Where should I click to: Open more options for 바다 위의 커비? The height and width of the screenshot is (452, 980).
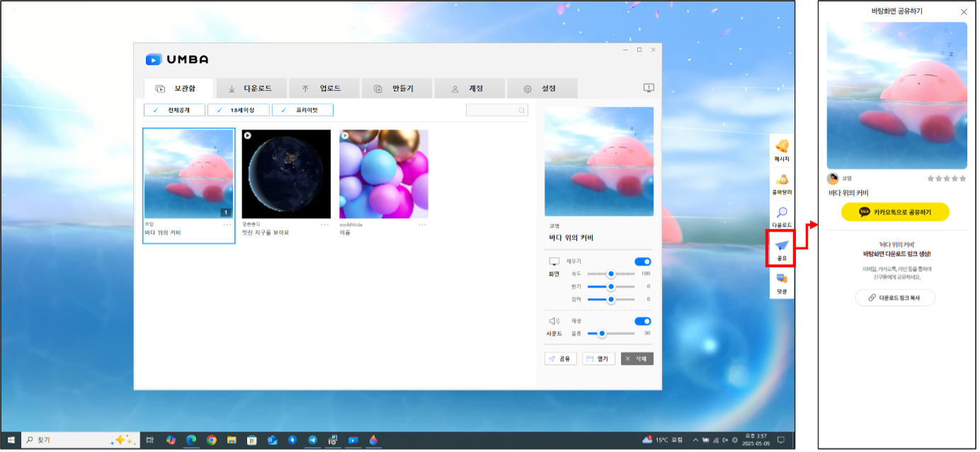pos(227,225)
